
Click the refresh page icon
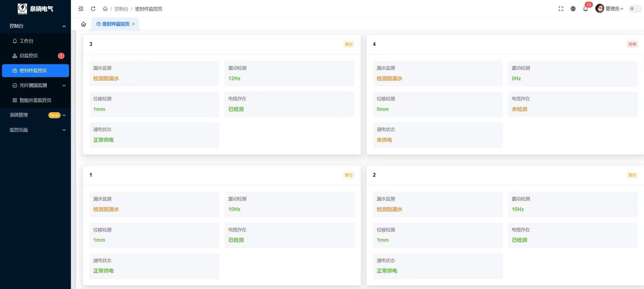tap(93, 9)
